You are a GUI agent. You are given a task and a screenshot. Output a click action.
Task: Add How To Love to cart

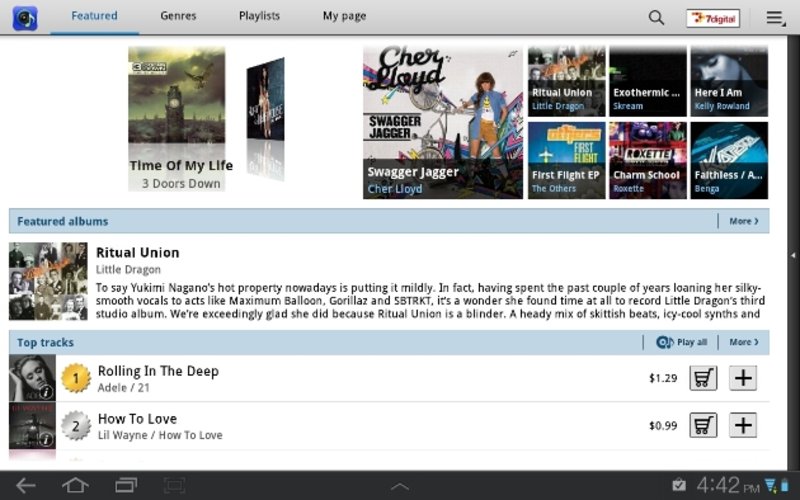[703, 425]
